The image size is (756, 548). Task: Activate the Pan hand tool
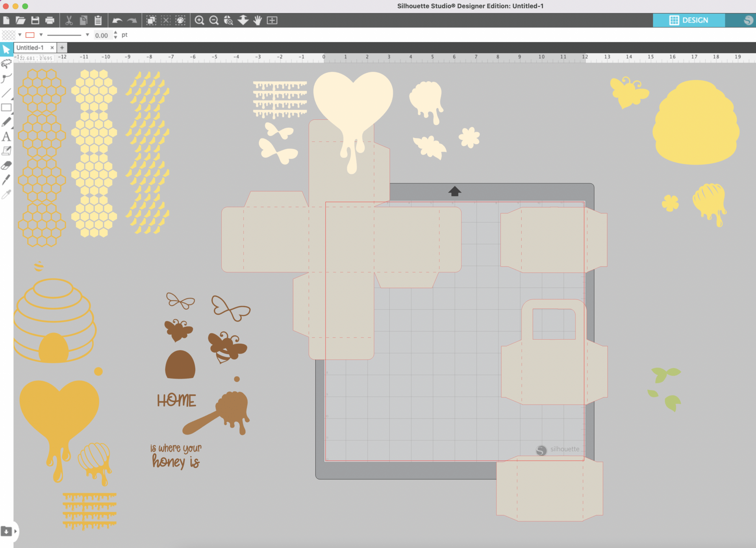click(258, 20)
